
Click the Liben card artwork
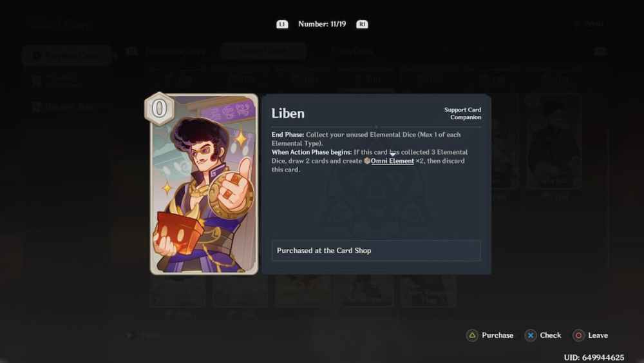[x=204, y=184]
